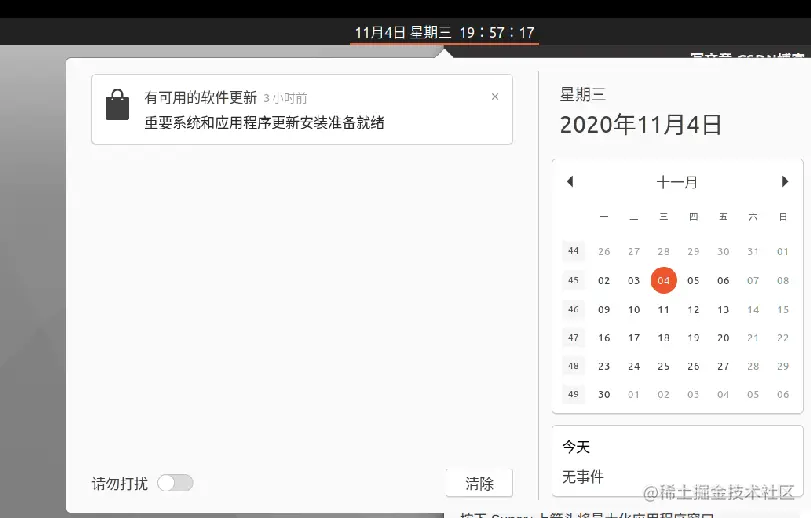The image size is (811, 518).
Task: Select October 31 in week 44
Action: click(753, 251)
